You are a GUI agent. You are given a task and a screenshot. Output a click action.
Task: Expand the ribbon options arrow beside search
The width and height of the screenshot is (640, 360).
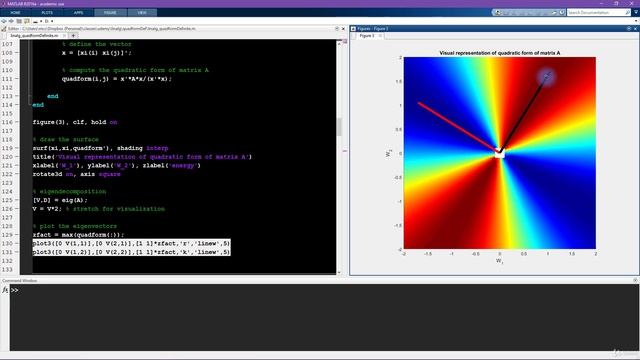click(636, 13)
